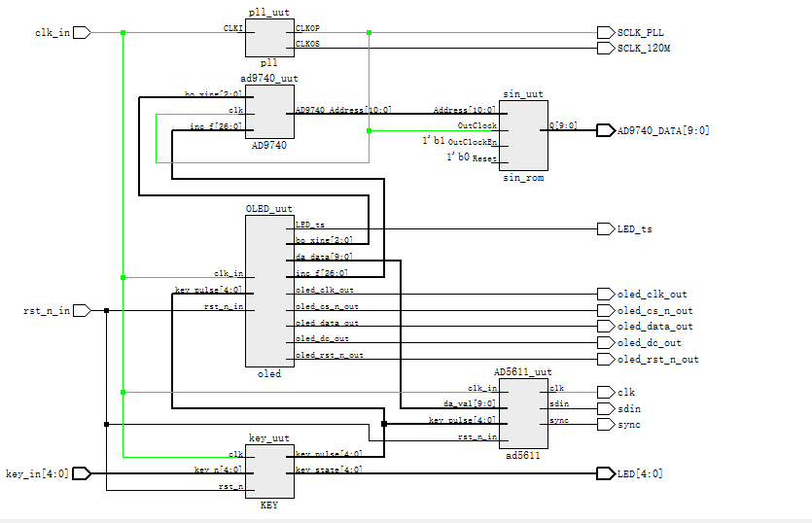
Task: Click the 1'b0 constant at Reset
Action: [458, 157]
